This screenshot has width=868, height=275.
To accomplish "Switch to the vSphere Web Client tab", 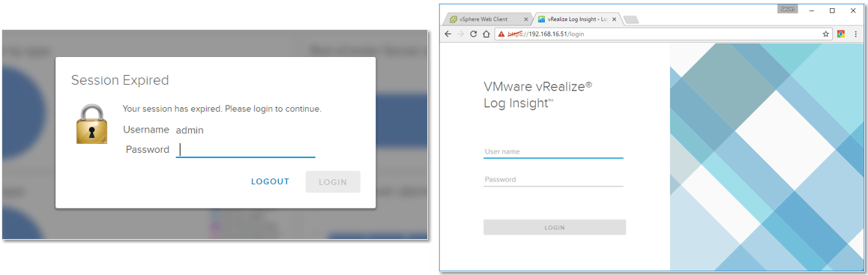I will click(489, 19).
